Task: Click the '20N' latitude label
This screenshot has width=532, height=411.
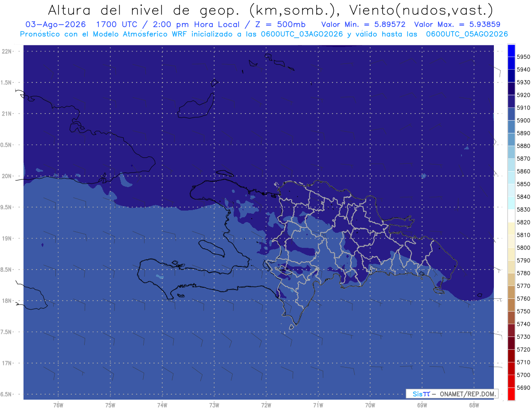Action: tap(8, 176)
